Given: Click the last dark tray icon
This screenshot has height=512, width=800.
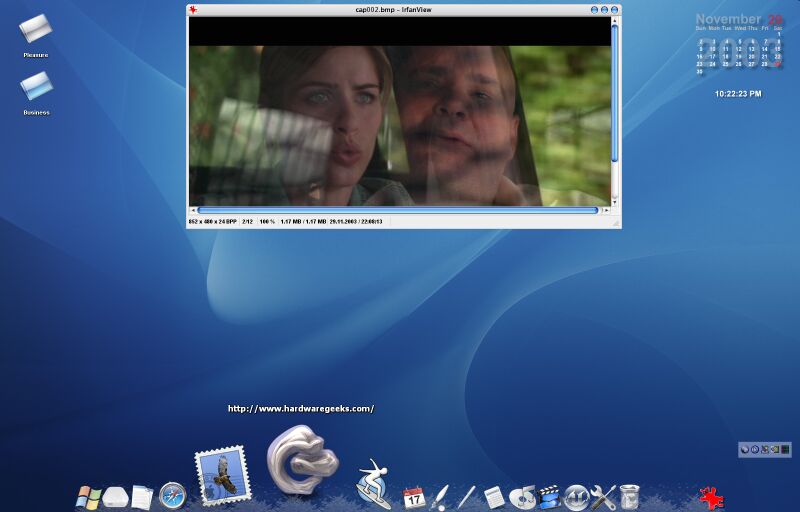Looking at the screenshot, I should (x=785, y=450).
